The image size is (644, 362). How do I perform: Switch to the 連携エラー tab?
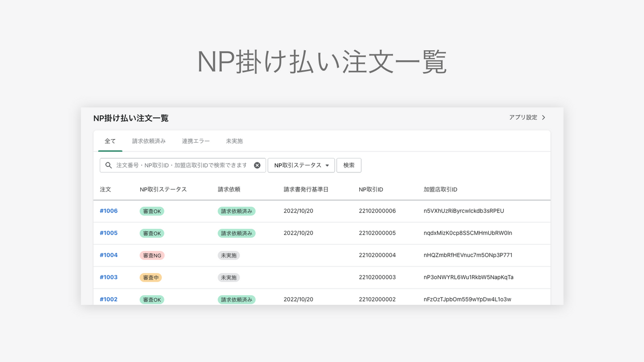pyautogui.click(x=196, y=141)
